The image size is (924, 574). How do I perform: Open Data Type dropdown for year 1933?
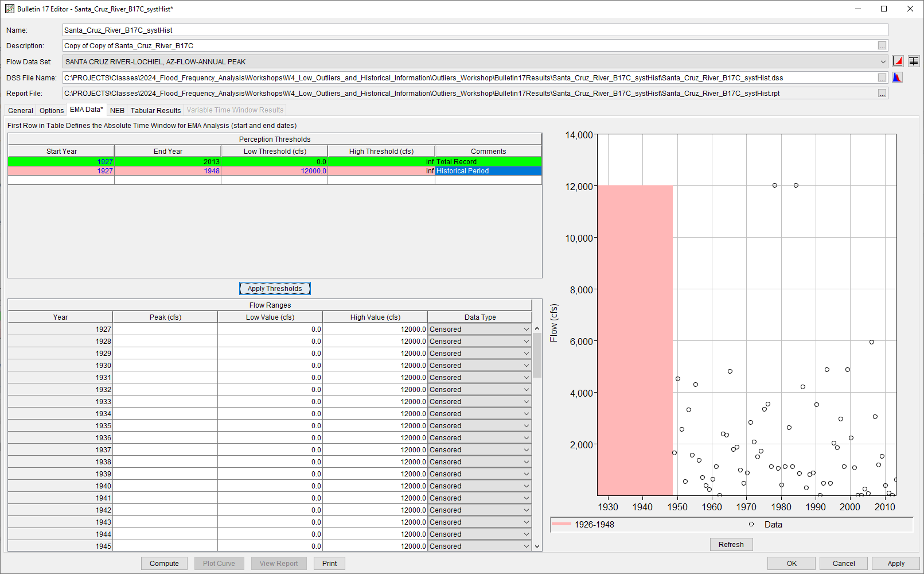tap(527, 402)
